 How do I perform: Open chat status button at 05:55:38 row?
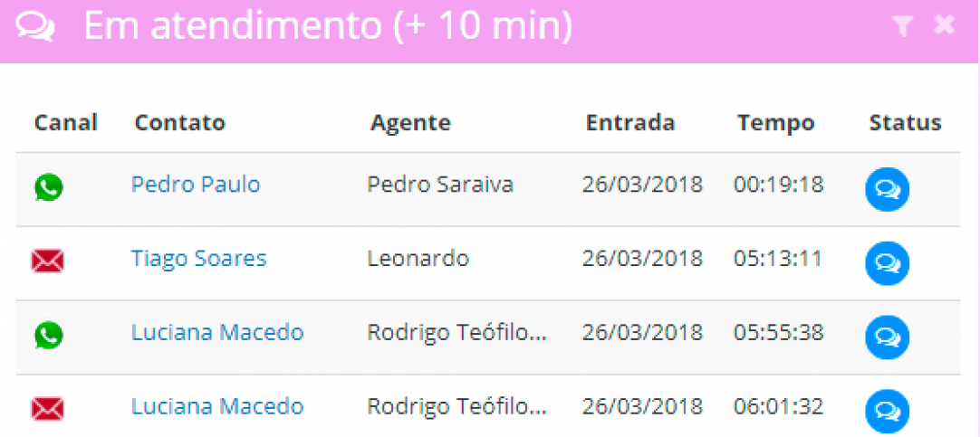click(887, 337)
